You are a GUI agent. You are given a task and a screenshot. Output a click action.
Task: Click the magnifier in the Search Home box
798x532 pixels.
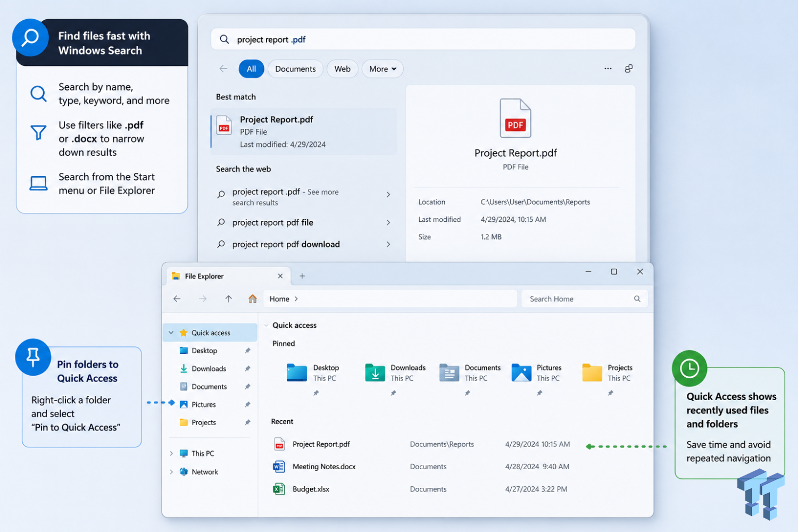[637, 299]
